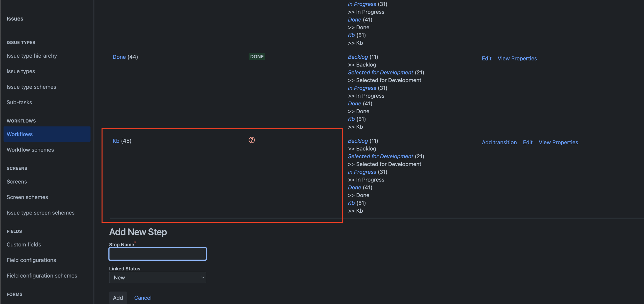Click the question mark status icon for Kb
Screen dimensions: 644x304
tap(252, 140)
